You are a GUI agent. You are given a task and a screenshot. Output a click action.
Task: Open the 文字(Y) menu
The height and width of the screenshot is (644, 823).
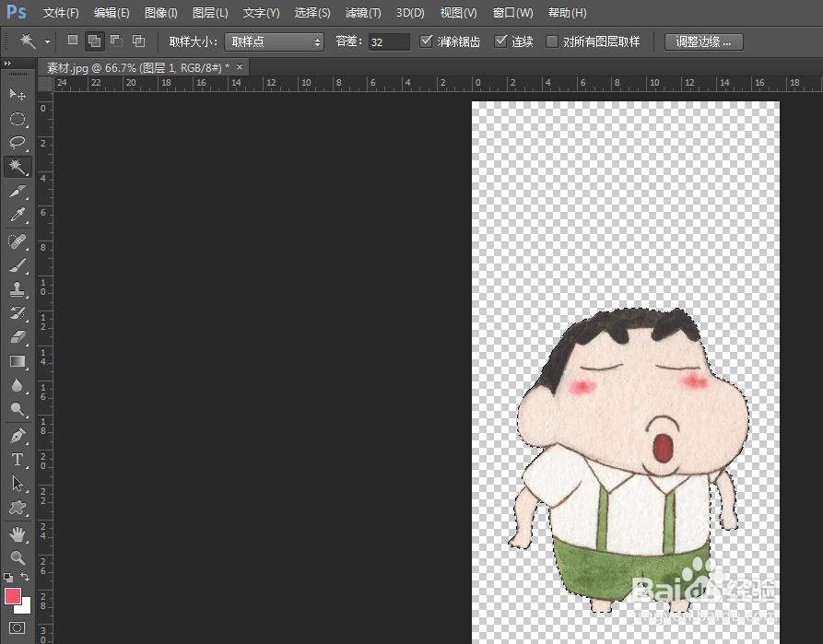[261, 13]
